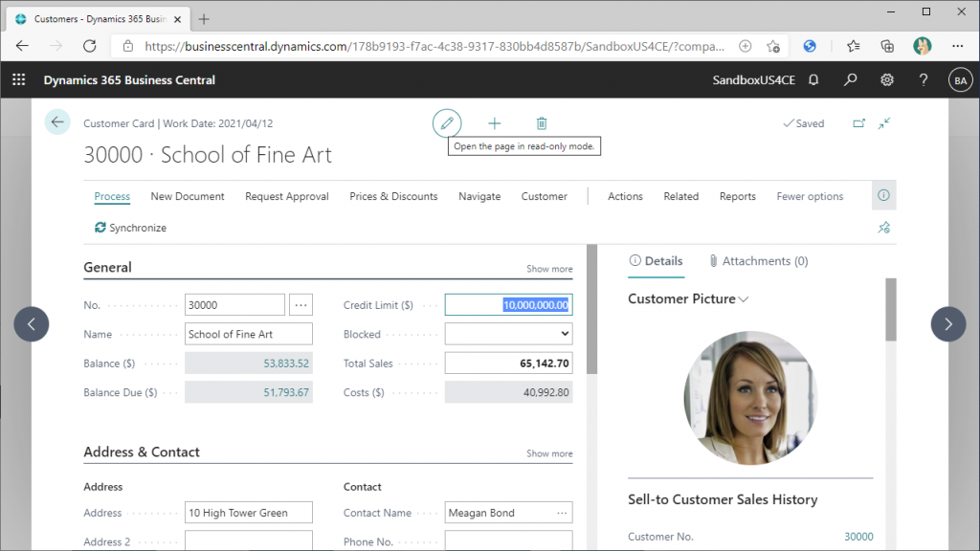Click the customer card vertical scrollbar
This screenshot has height=551, width=980.
click(591, 309)
